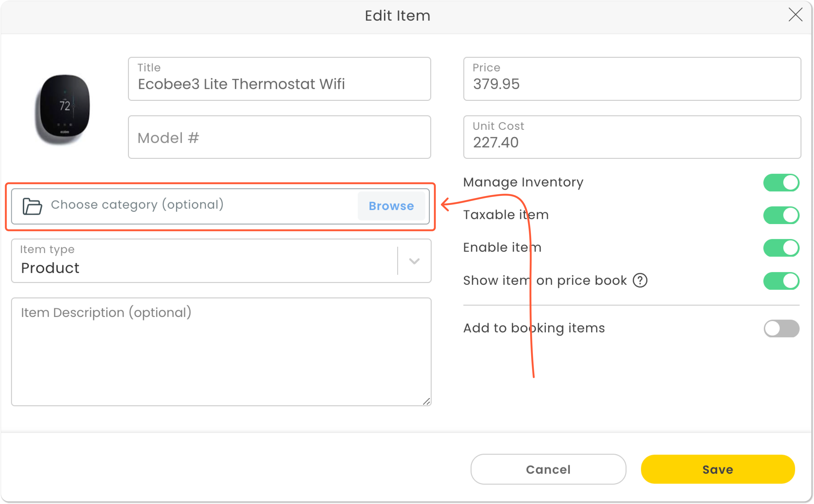814x504 pixels.
Task: Click Browse to choose a category
Action: pyautogui.click(x=391, y=206)
